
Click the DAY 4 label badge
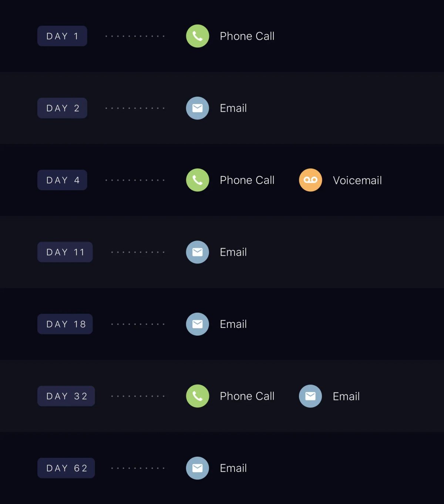tap(62, 180)
